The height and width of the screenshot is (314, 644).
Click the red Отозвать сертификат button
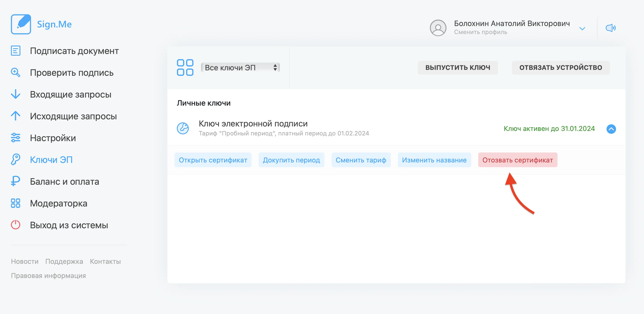point(517,160)
